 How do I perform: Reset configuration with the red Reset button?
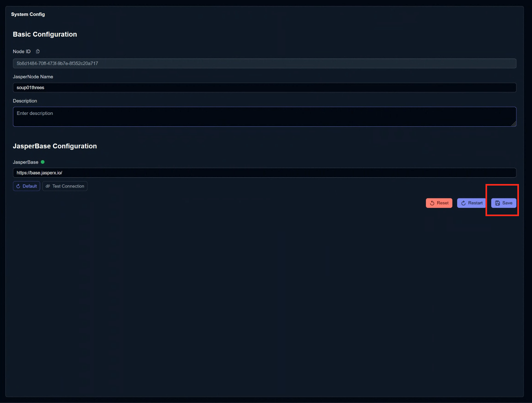point(439,203)
